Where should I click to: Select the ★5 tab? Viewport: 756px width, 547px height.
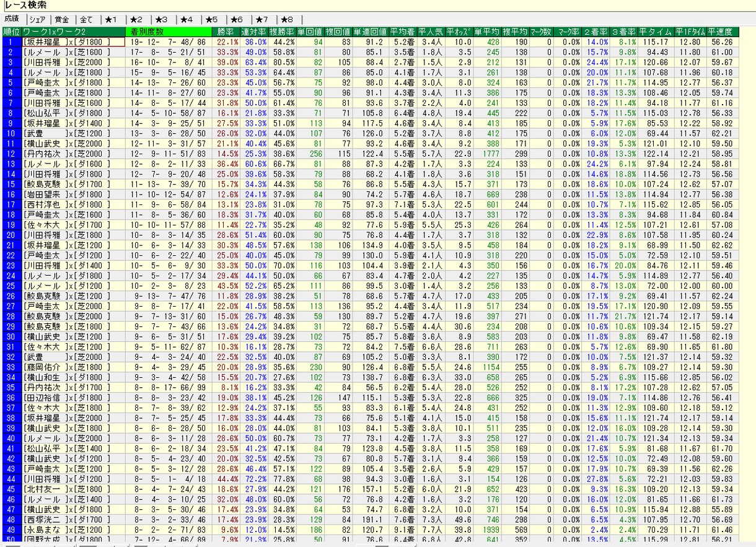[213, 19]
